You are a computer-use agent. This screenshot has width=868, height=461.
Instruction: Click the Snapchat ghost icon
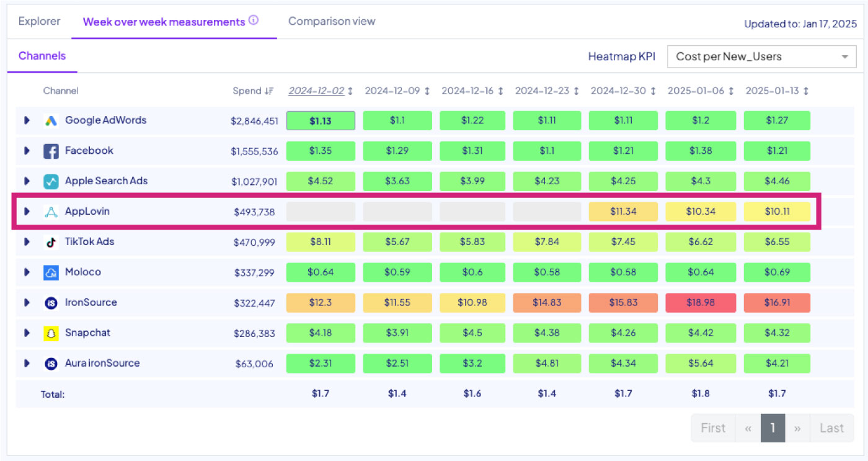tap(51, 333)
